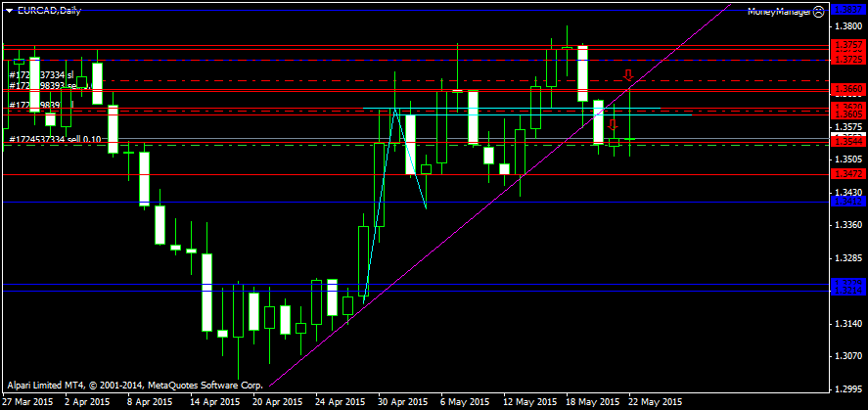The height and width of the screenshot is (410, 868).
Task: Click the 22 May 2015 date label
Action: point(655,402)
